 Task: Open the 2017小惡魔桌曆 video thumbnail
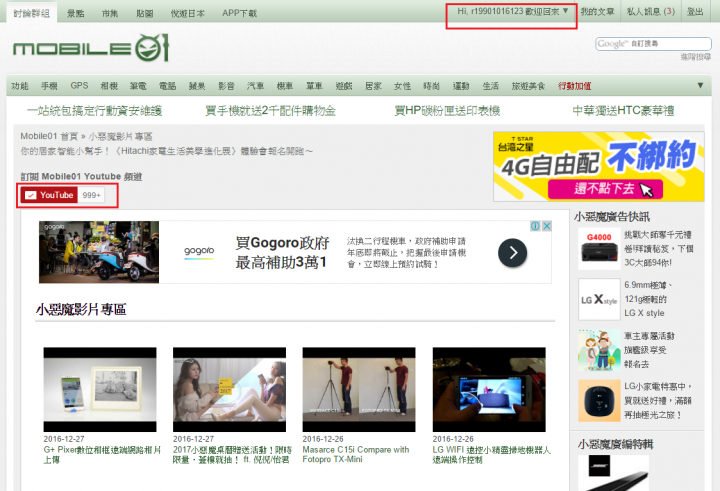229,389
